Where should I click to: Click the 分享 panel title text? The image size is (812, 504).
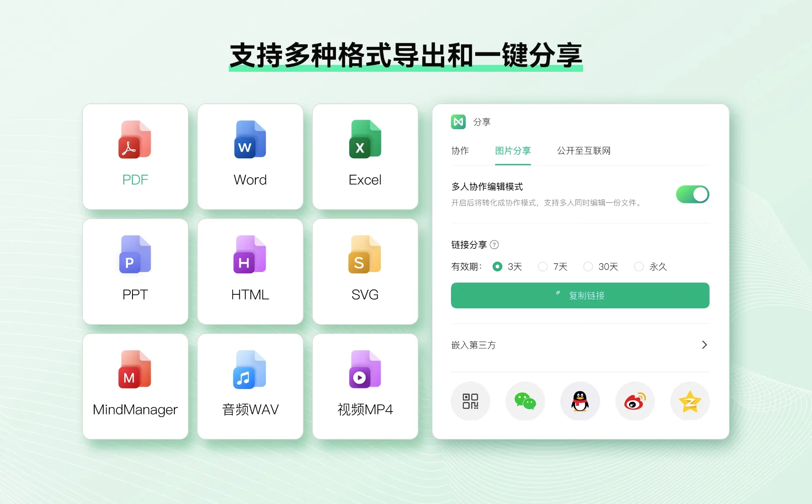(482, 122)
